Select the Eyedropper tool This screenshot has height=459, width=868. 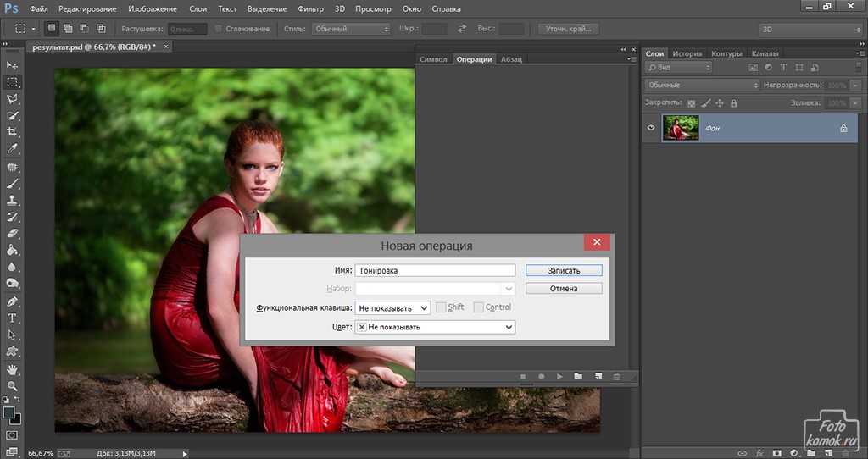(12, 149)
